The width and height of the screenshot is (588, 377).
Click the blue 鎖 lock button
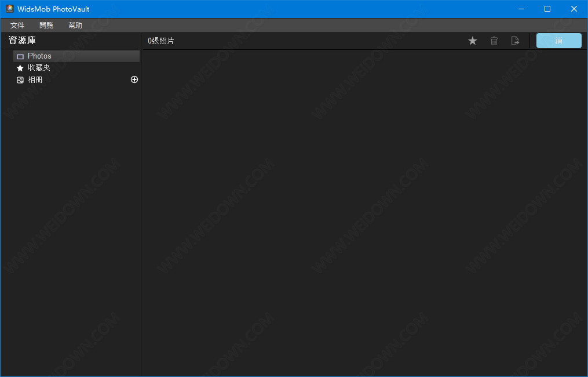tap(559, 41)
